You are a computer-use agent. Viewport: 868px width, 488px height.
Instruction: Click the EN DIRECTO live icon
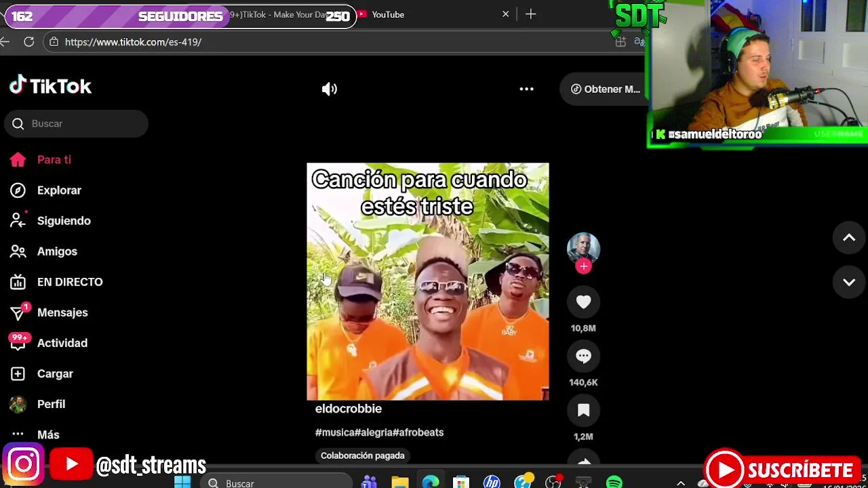point(18,282)
